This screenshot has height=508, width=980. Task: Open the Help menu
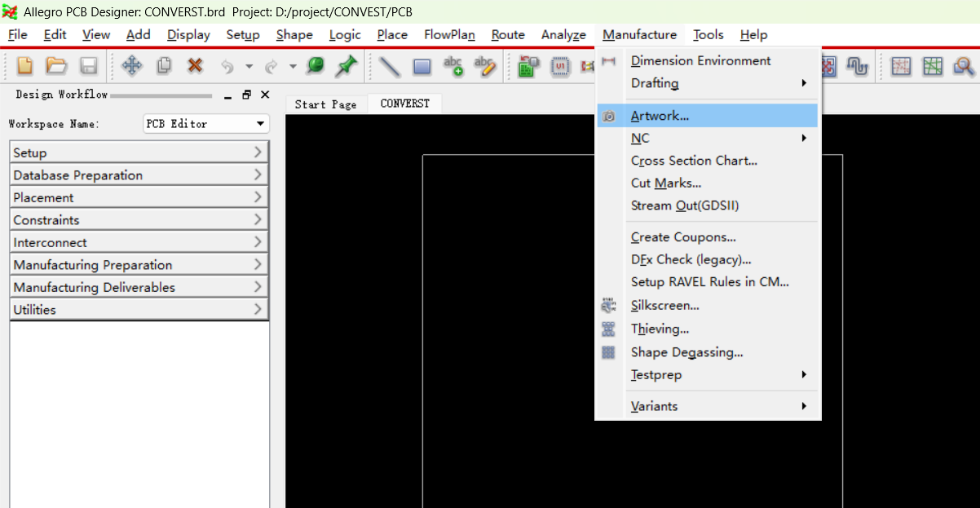[753, 34]
